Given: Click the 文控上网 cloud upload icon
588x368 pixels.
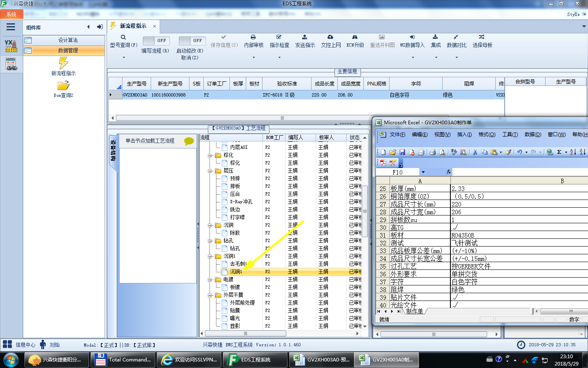Looking at the screenshot, I should pos(330,37).
